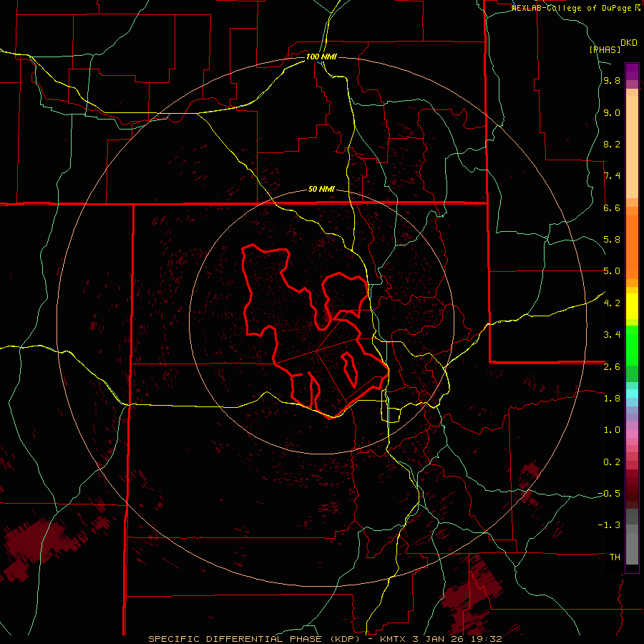The height and width of the screenshot is (644, 644).
Task: Click the 50 NMI range ring label
Action: coord(321,190)
